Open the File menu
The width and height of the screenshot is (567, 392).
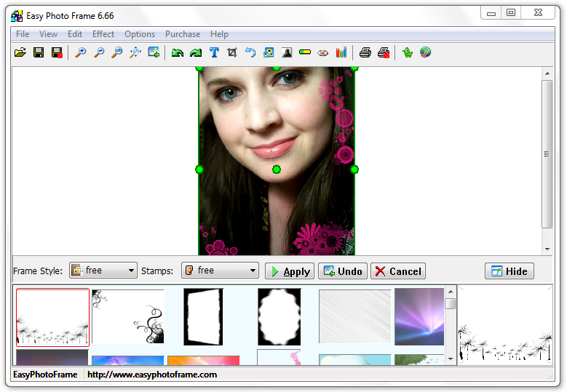click(x=23, y=34)
